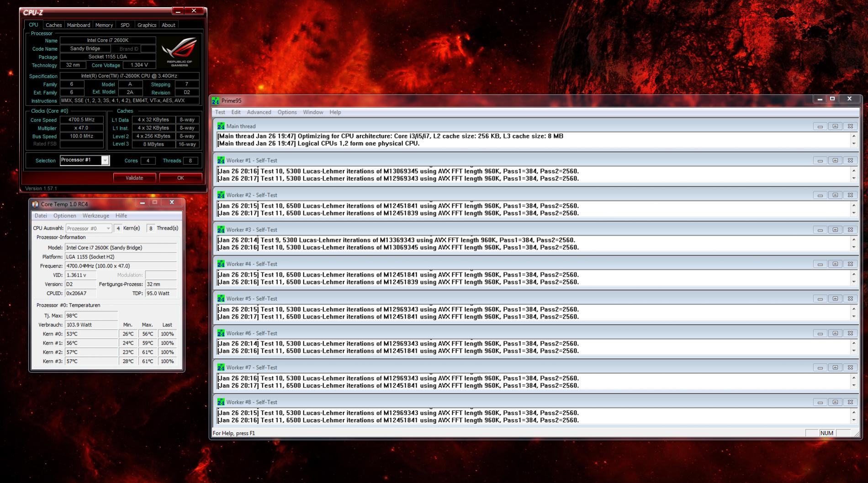Open the Edit menu in Prime95
The width and height of the screenshot is (868, 483).
pos(236,112)
